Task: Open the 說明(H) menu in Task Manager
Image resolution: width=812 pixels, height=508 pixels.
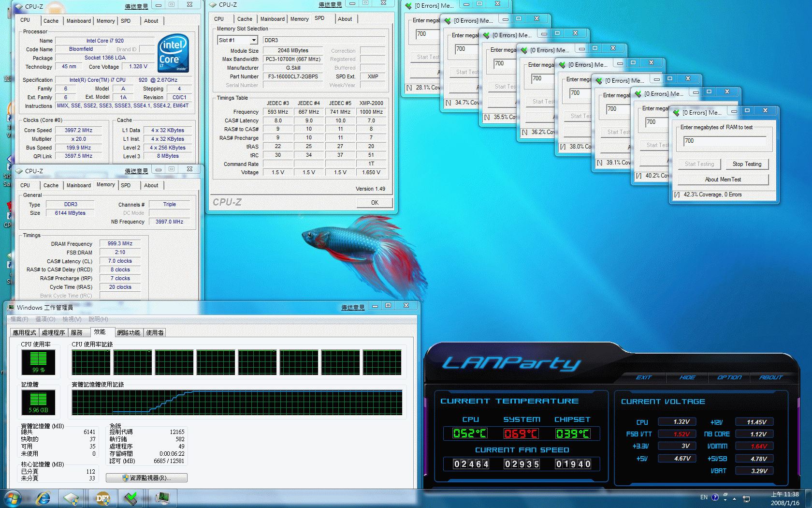Action: (x=98, y=319)
